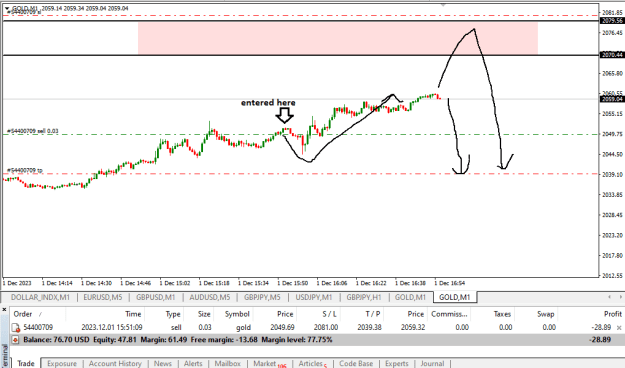Click the entry price 2049.69 cell
Image resolution: width=625 pixels, height=368 pixels.
(x=282, y=327)
